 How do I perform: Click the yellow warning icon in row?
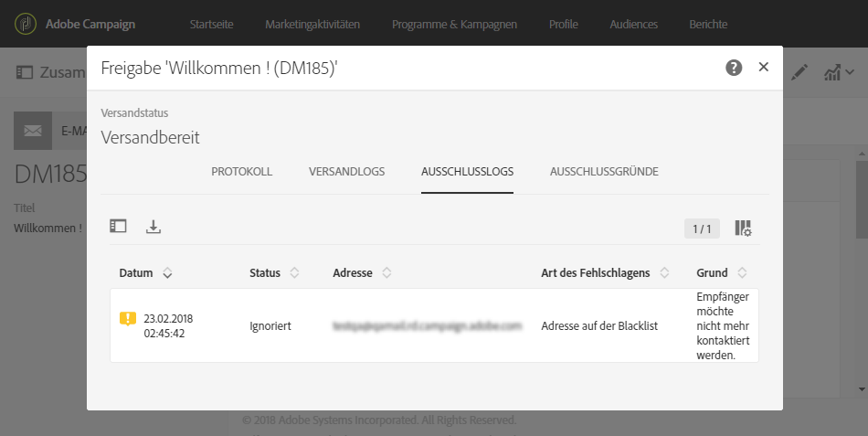pos(128,319)
